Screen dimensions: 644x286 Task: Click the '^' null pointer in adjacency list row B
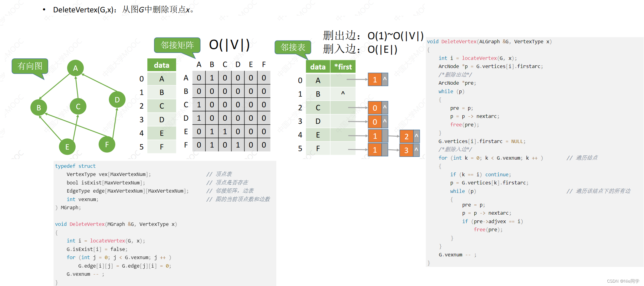[x=343, y=93]
